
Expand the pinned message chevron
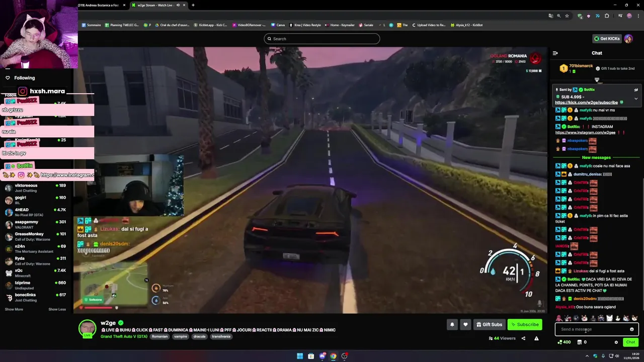(x=636, y=99)
